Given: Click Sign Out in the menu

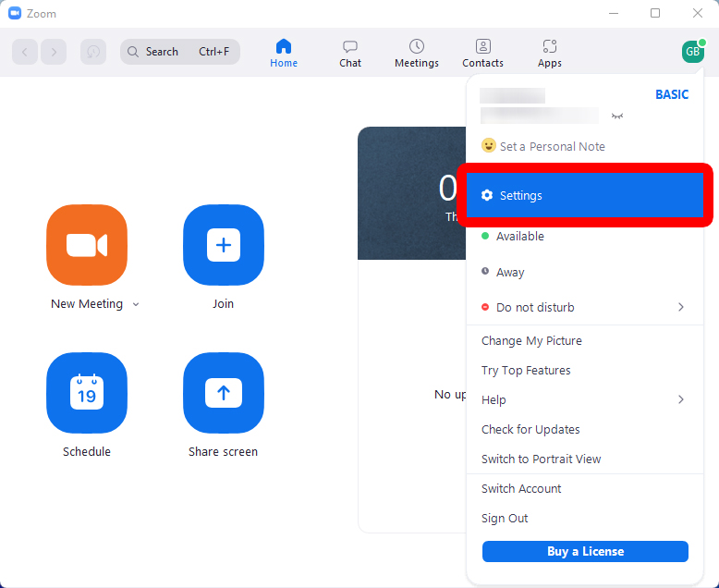Looking at the screenshot, I should tap(505, 519).
